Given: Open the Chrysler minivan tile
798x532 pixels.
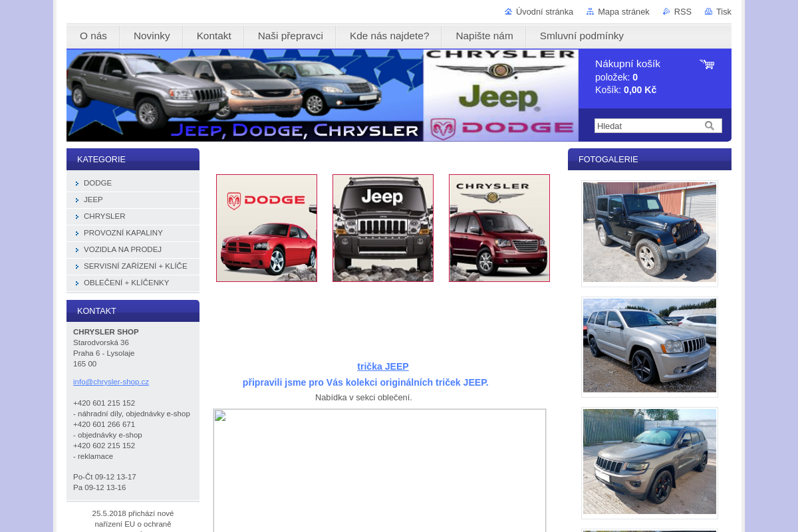Looking at the screenshot, I should tap(499, 228).
